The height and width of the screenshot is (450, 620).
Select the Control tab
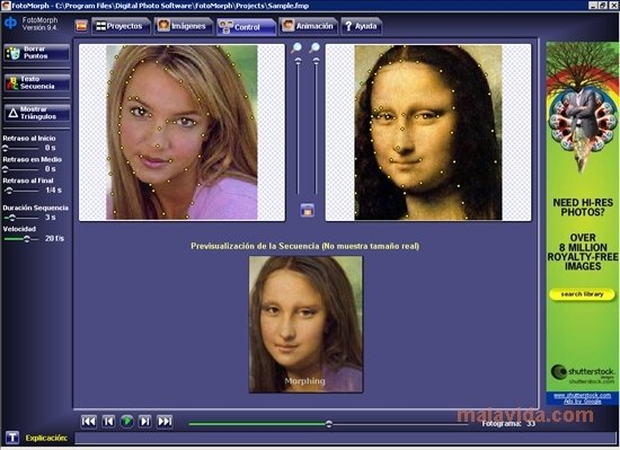pyautogui.click(x=246, y=27)
